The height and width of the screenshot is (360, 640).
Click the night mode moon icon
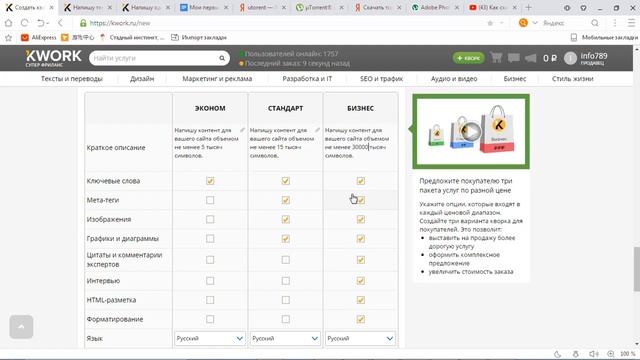click(x=558, y=354)
